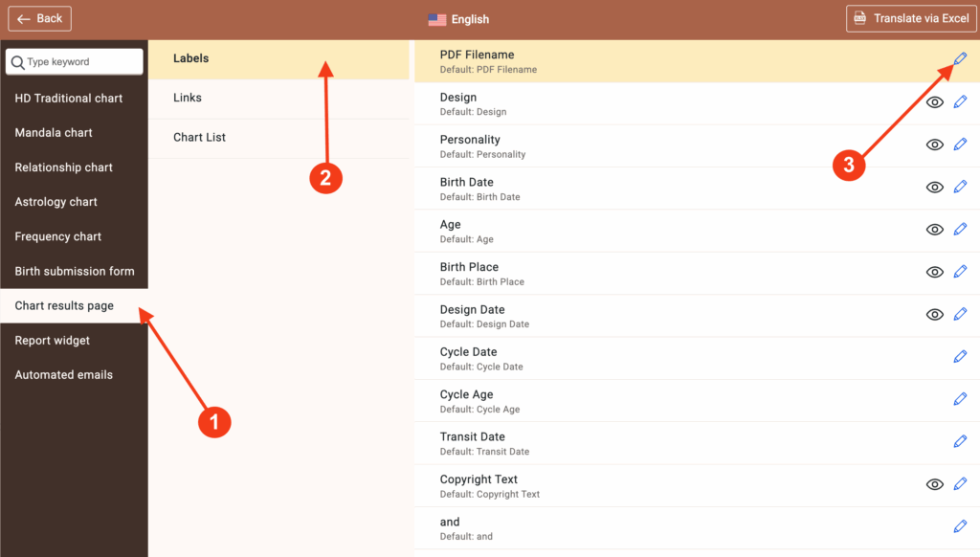The height and width of the screenshot is (557, 980).
Task: Edit the Cycle Age label
Action: pyautogui.click(x=960, y=399)
